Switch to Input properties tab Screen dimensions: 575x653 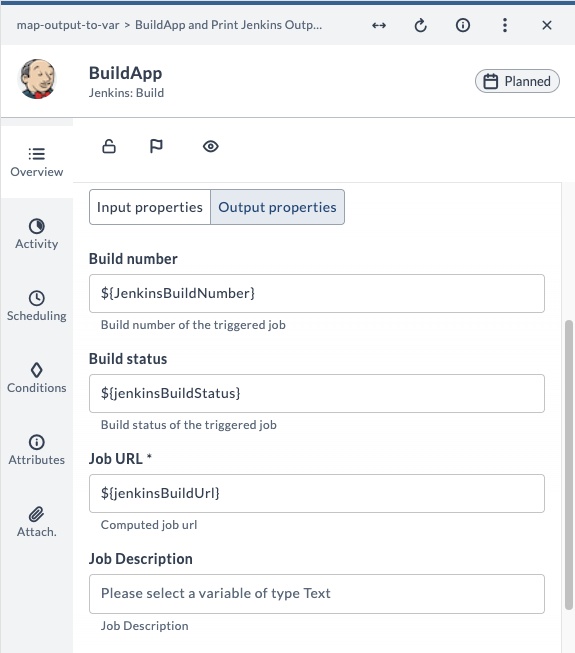pyautogui.click(x=150, y=207)
